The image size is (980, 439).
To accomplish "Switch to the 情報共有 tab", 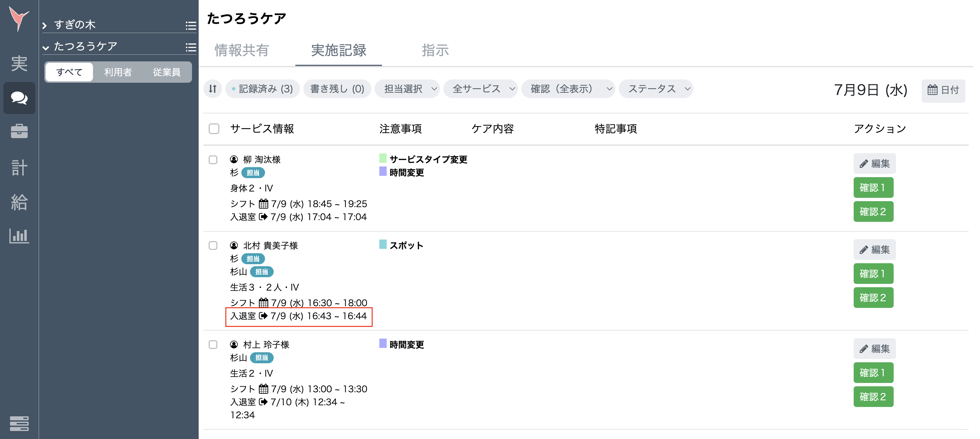I will [241, 51].
